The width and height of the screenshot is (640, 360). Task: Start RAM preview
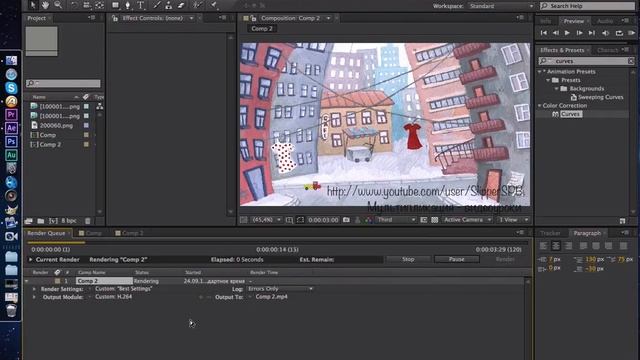point(631,33)
